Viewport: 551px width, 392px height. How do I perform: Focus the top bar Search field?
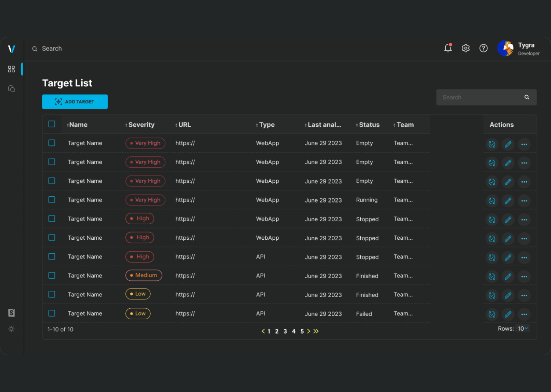click(x=51, y=48)
